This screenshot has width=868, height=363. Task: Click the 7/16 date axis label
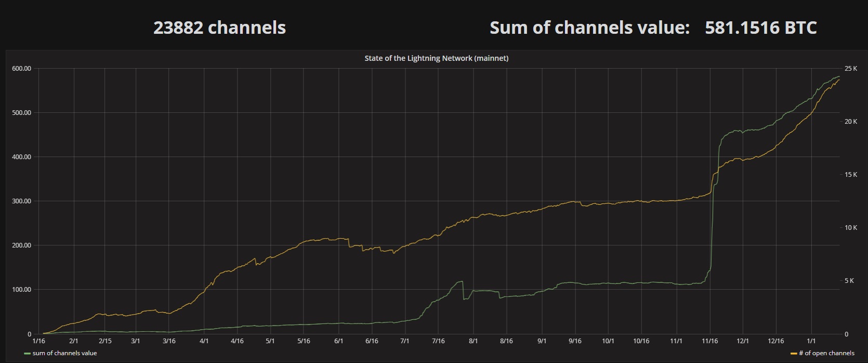pos(438,341)
